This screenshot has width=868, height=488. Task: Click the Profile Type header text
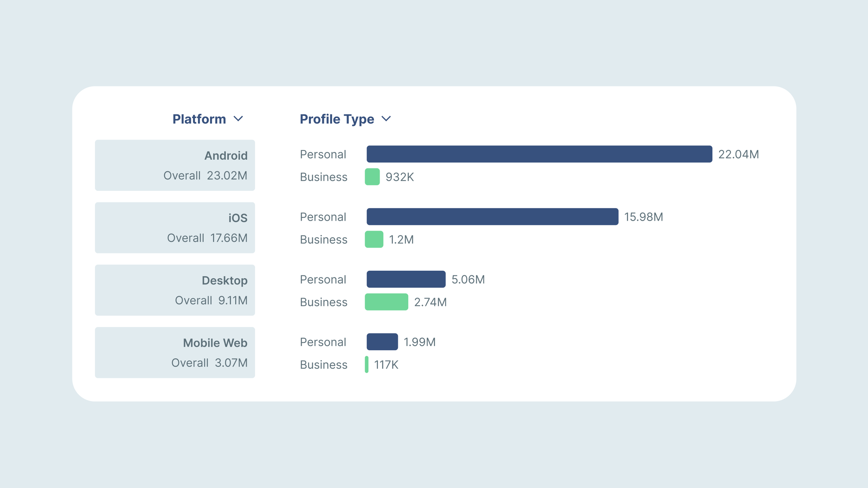(337, 119)
